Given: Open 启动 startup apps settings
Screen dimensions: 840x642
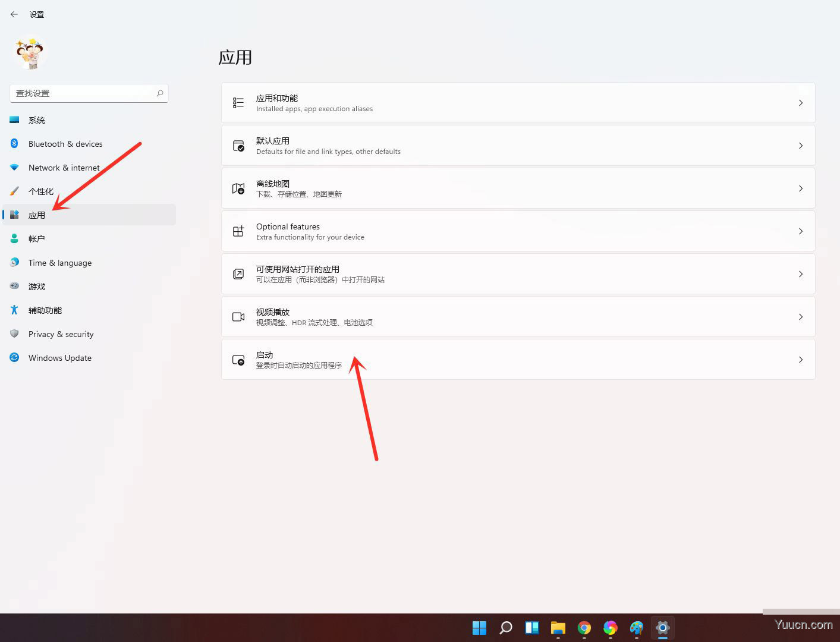Looking at the screenshot, I should click(517, 360).
